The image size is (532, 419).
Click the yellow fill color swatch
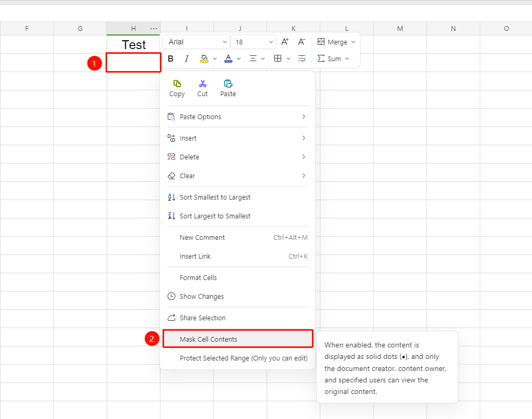pyautogui.click(x=204, y=59)
